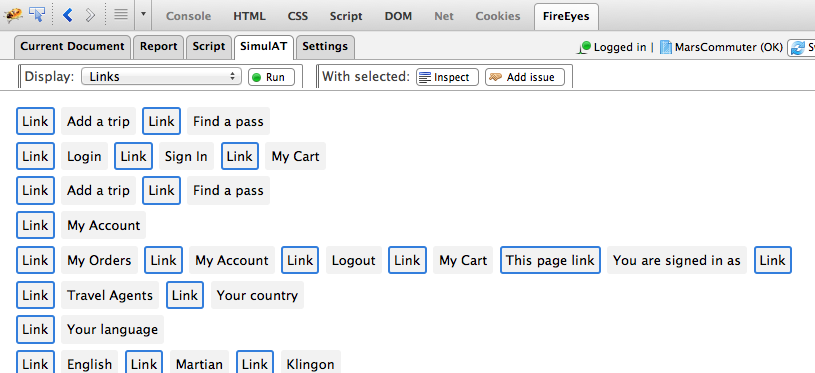Image resolution: width=815 pixels, height=373 pixels.
Task: Open the small dropdown arrow beside Console
Action: pos(144,15)
